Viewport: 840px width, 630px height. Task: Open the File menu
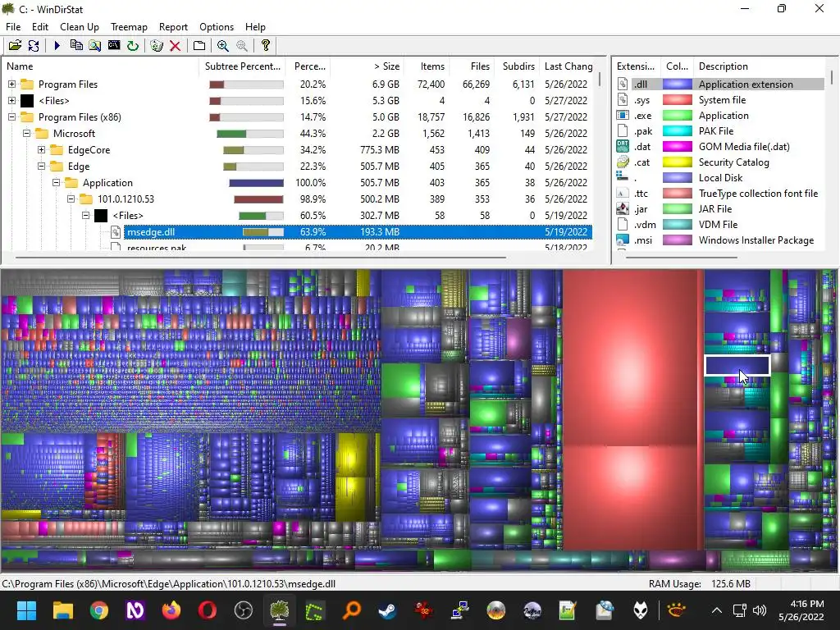(13, 27)
